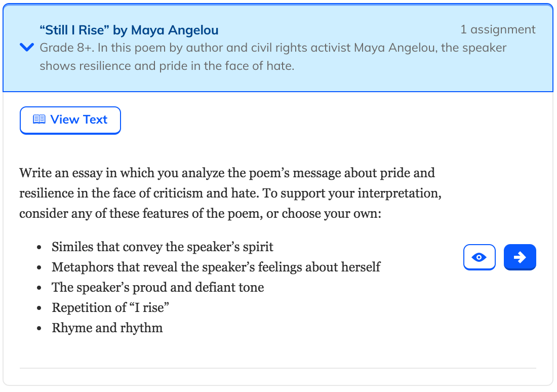Click the horizontal divider below the prompt

point(278,368)
